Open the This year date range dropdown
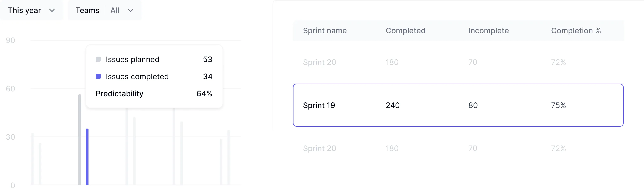 [x=31, y=10]
